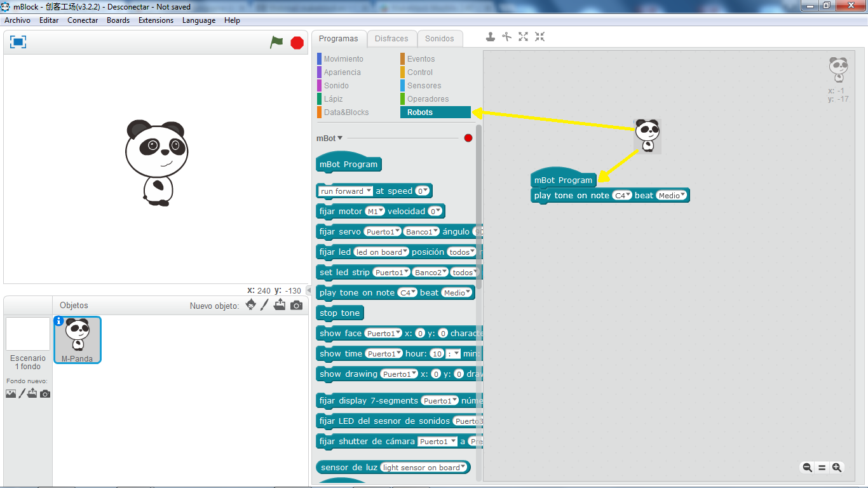Take backdrop photo with camera
Screen dimensions: 868x488
pyautogui.click(x=45, y=394)
